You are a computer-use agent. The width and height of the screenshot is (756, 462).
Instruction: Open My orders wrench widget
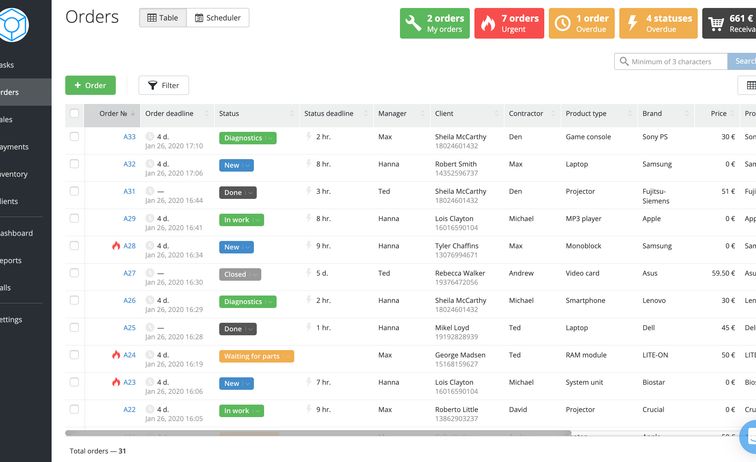[434, 24]
